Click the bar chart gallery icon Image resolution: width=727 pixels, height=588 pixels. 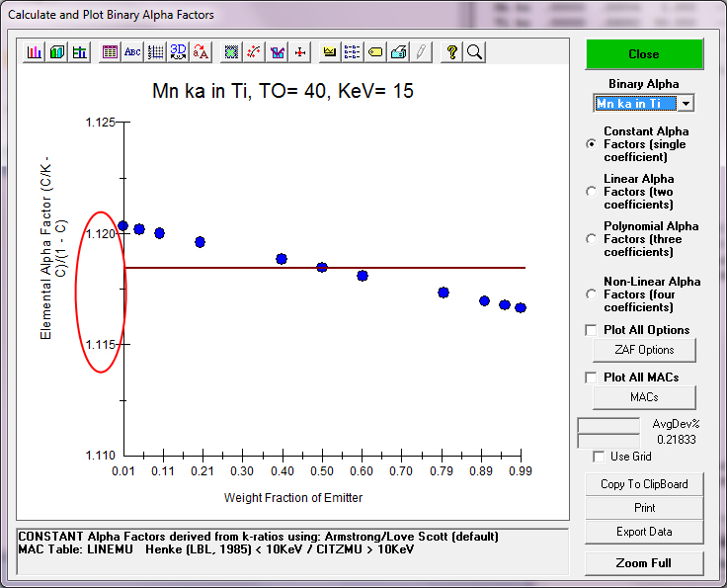[x=36, y=52]
